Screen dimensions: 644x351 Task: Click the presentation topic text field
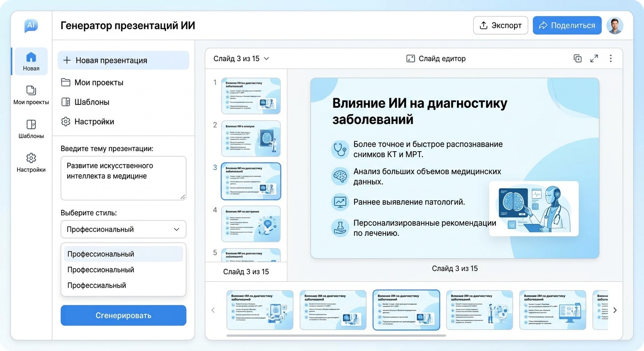point(123,178)
